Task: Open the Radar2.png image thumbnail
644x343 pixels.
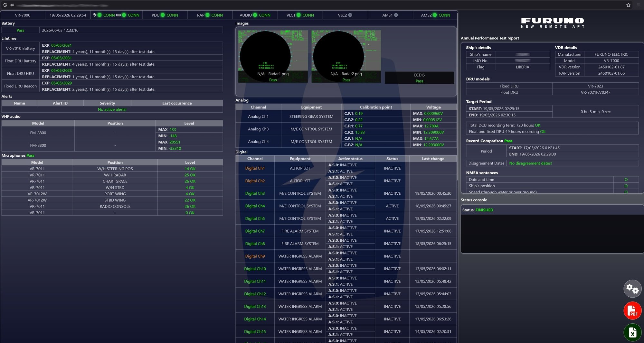Action: 346,56
